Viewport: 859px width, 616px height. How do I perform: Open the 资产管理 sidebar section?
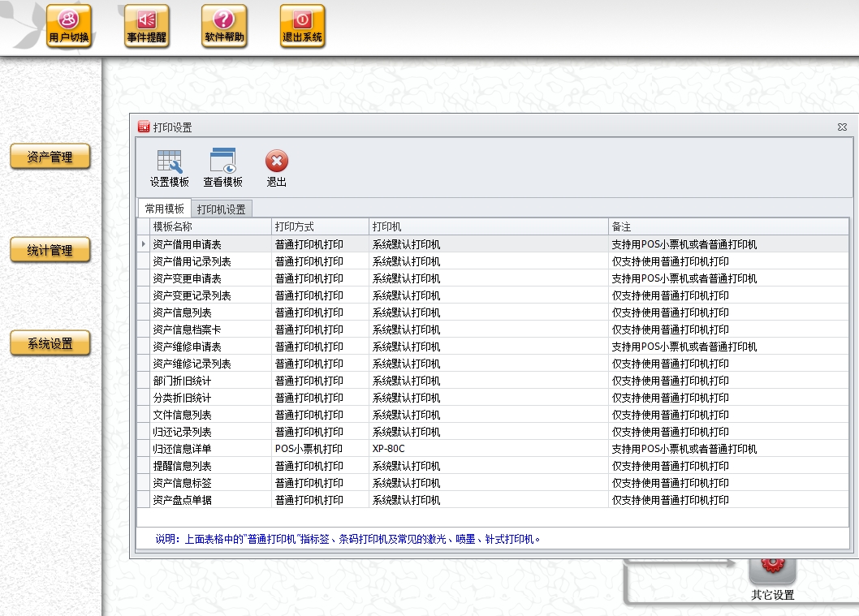click(50, 157)
